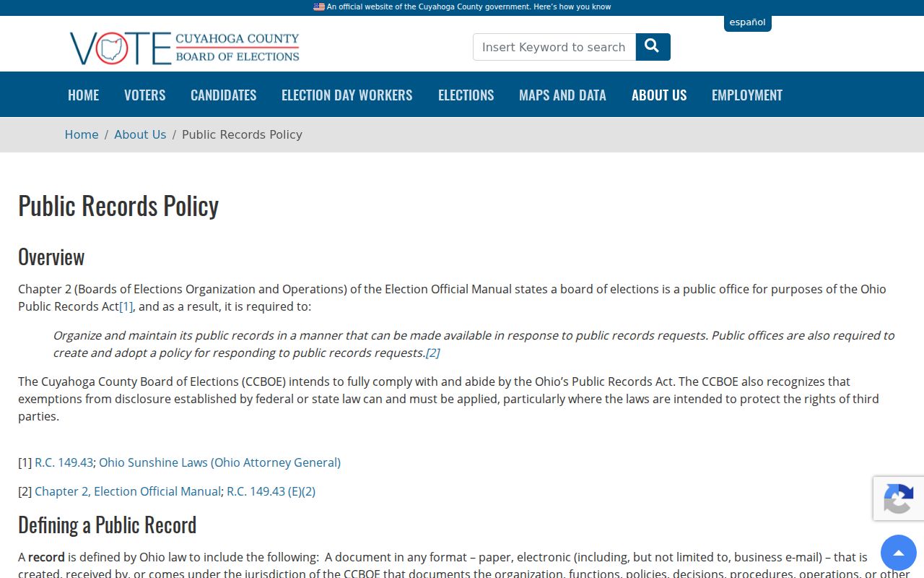Open the HOME menu item
This screenshot has width=924, height=578.
(x=84, y=95)
